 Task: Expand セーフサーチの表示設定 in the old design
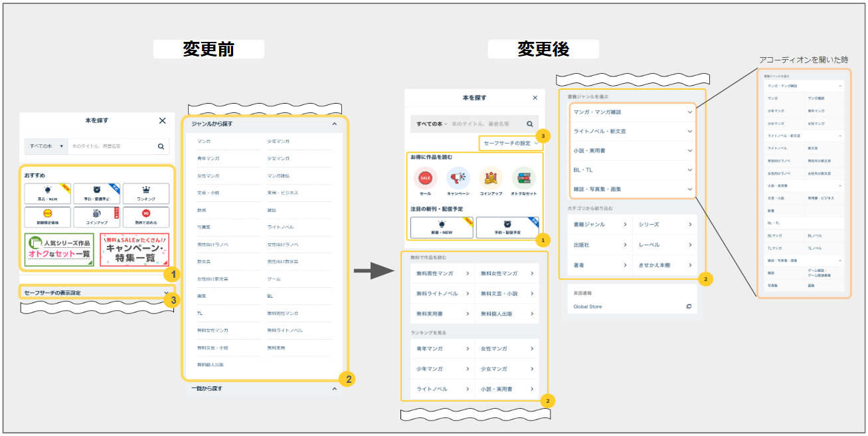[x=97, y=292]
